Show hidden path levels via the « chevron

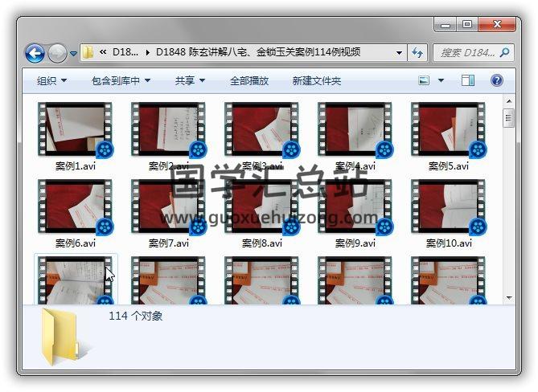click(x=103, y=52)
